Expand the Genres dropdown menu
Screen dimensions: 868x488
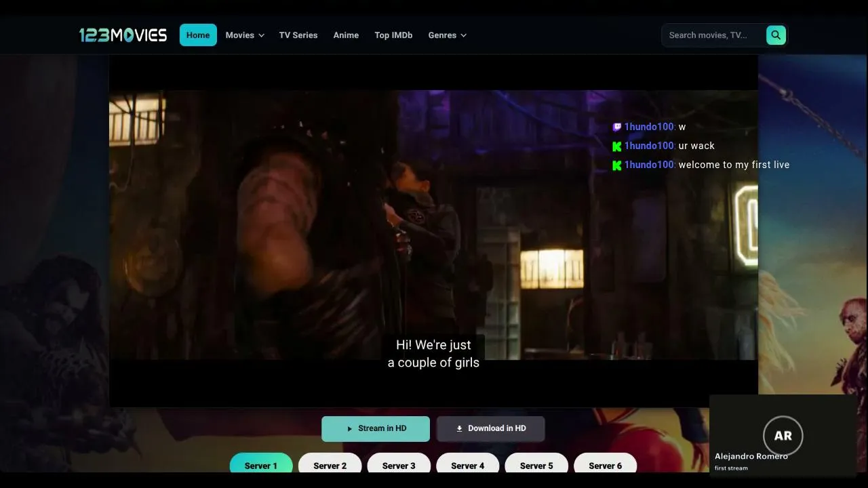pyautogui.click(x=448, y=35)
